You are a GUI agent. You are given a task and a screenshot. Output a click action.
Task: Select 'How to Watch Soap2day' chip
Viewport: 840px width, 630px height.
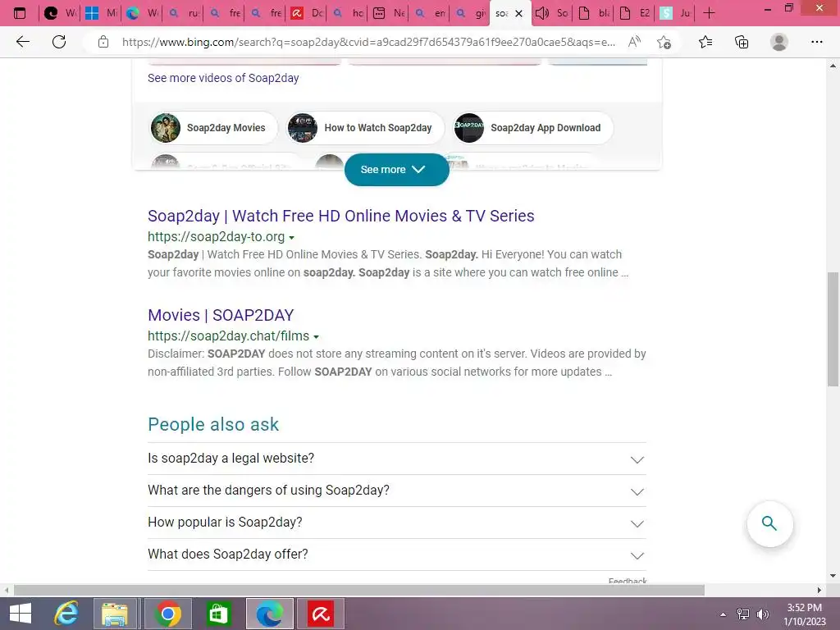[365, 128]
